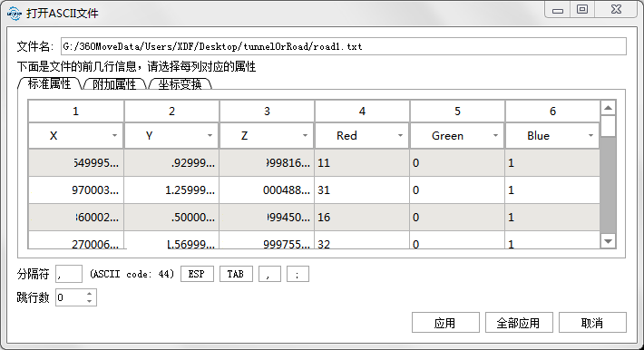The height and width of the screenshot is (350, 644).
Task: Select the cell with value 32
Action: (x=362, y=240)
